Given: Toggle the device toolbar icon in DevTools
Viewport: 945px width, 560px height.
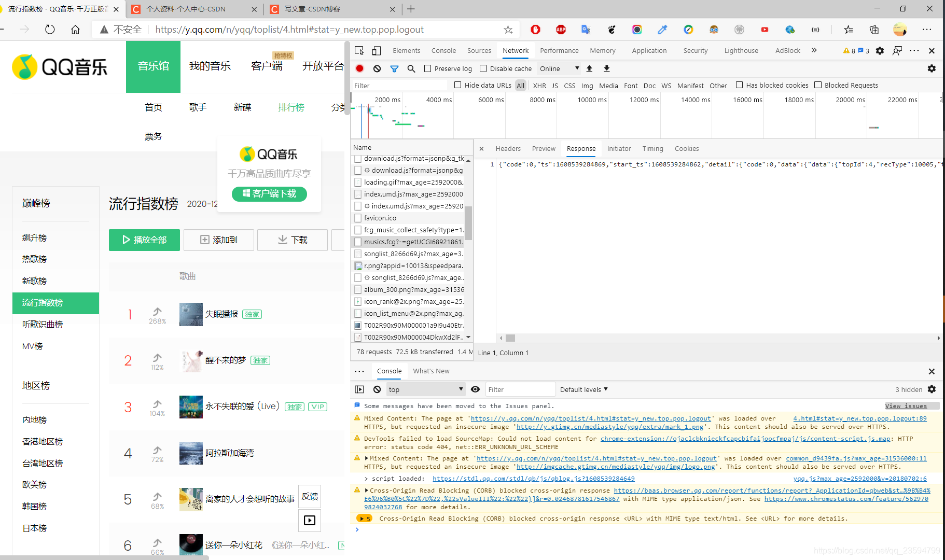Looking at the screenshot, I should pos(377,50).
